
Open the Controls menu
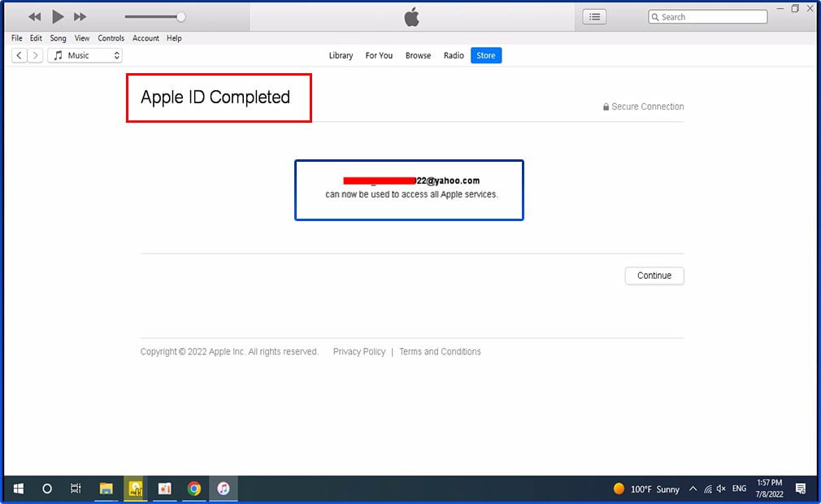tap(111, 38)
